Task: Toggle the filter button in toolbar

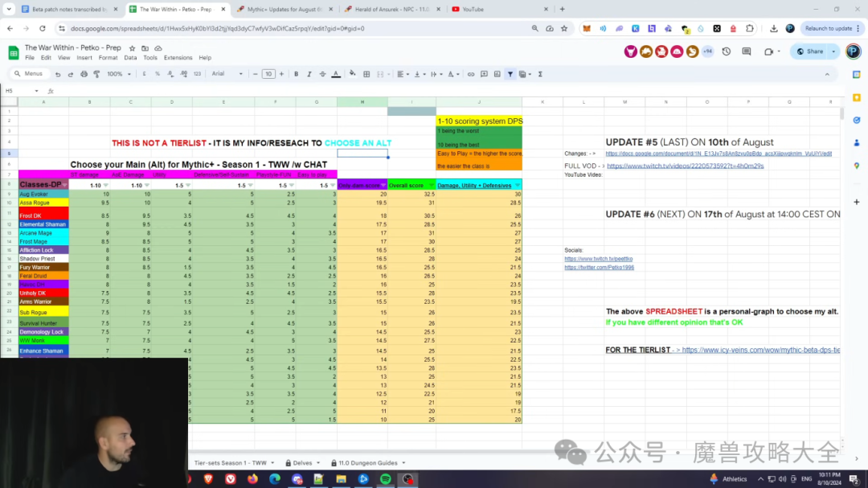Action: (510, 74)
